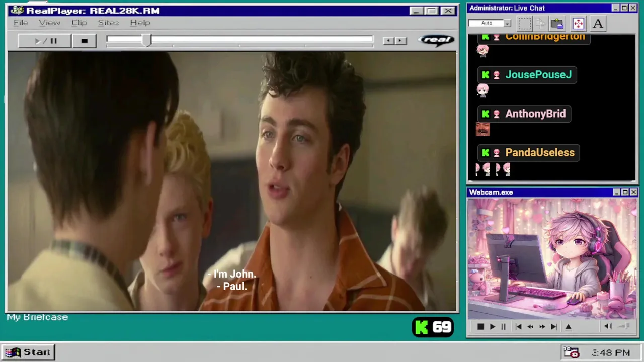Click the green K 69 viewer counter
The width and height of the screenshot is (644, 362).
tap(433, 327)
